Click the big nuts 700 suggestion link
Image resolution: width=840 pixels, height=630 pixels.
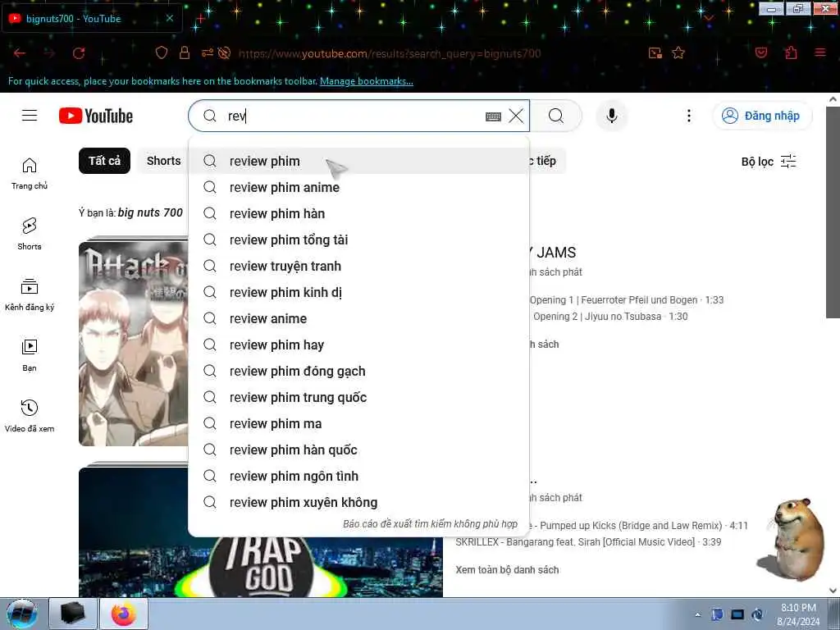pyautogui.click(x=151, y=212)
